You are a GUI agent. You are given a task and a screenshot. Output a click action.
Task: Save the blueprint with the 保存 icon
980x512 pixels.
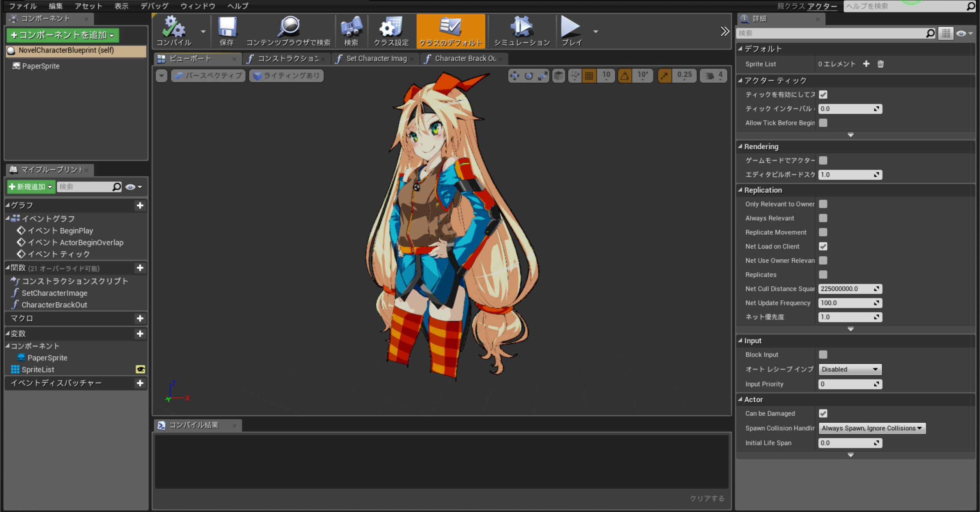pos(227,31)
